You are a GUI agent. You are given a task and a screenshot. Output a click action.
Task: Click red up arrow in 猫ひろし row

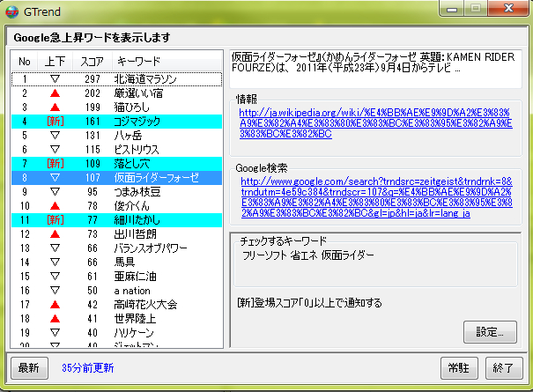(x=55, y=107)
